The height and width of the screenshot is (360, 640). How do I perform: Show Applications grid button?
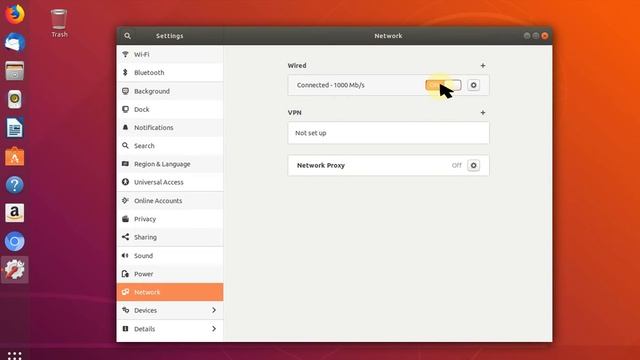[15, 355]
